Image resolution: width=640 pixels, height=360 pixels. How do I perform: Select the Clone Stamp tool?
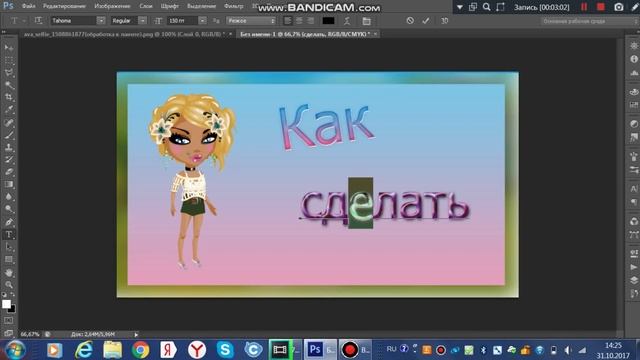tap(9, 147)
